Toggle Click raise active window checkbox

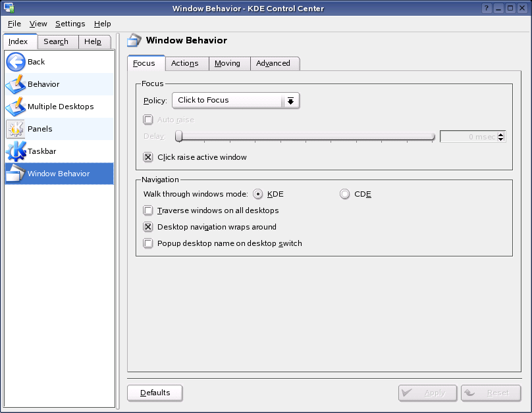click(148, 157)
